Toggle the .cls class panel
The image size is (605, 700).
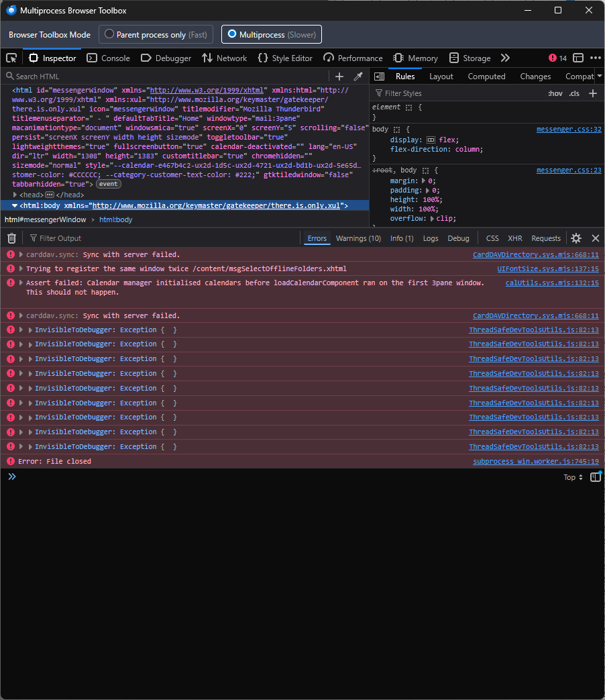pyautogui.click(x=574, y=93)
